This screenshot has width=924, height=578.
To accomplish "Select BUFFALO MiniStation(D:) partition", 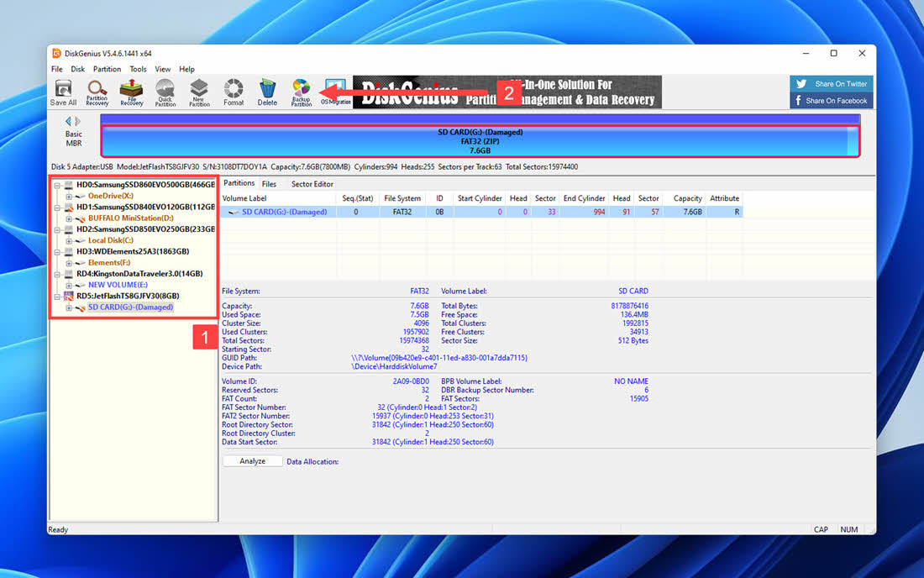I will tap(131, 218).
